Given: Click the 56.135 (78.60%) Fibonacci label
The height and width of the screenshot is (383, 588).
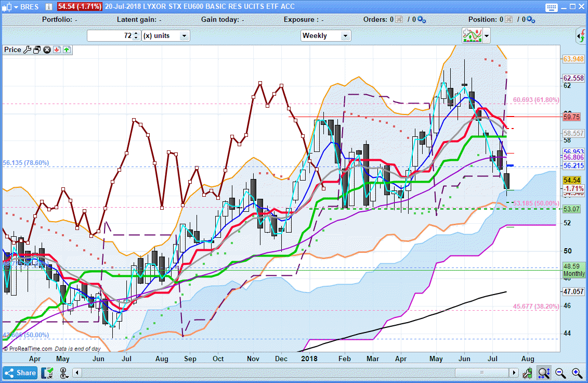Looking at the screenshot, I should point(26,163).
